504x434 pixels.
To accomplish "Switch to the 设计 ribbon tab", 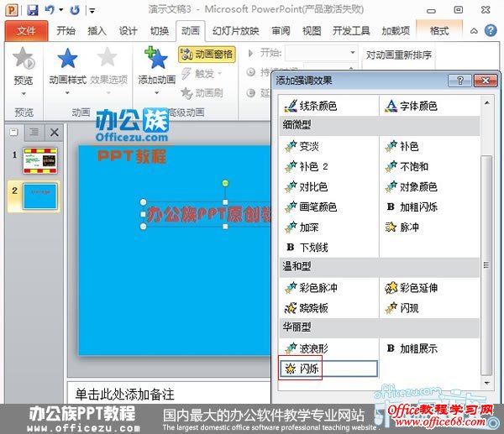I will click(128, 31).
